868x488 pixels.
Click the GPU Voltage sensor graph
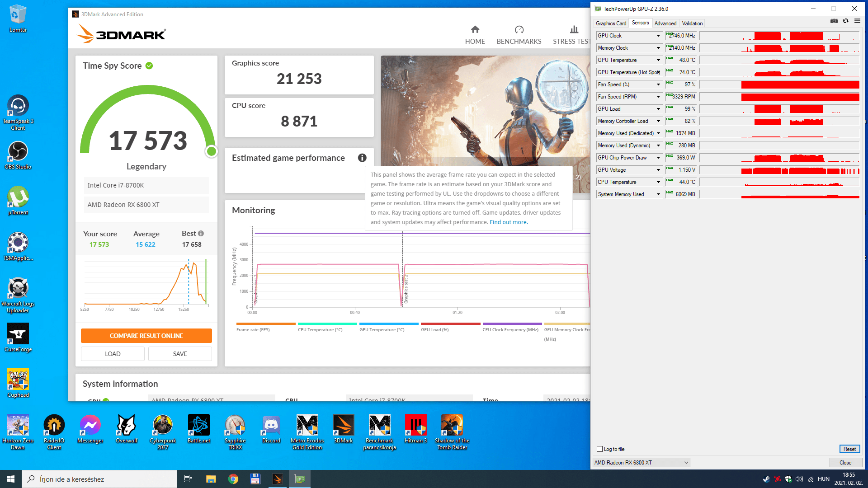(779, 170)
